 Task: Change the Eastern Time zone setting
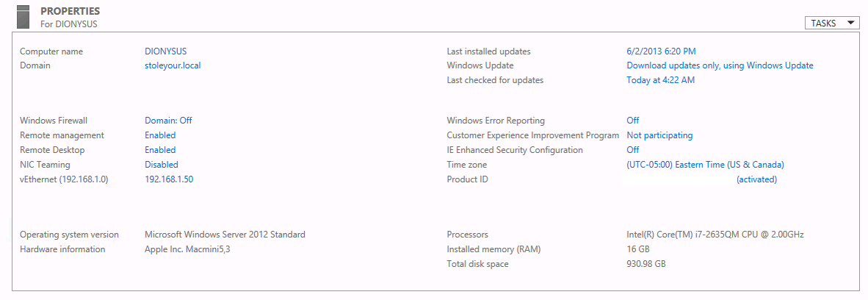click(705, 165)
